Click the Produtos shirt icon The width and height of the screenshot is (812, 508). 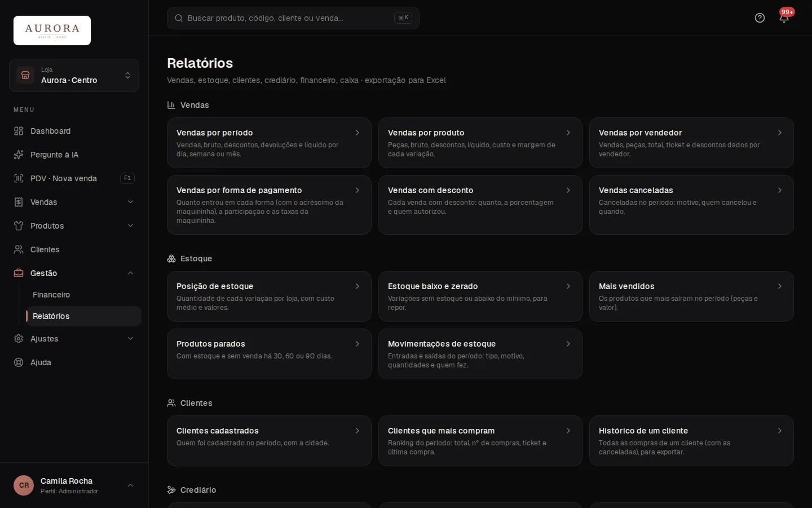pyautogui.click(x=19, y=226)
